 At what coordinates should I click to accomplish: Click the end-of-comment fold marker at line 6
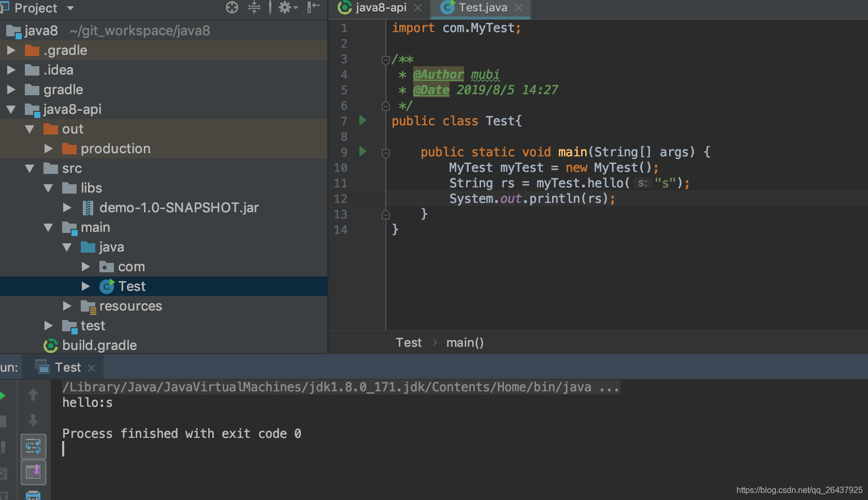point(386,106)
